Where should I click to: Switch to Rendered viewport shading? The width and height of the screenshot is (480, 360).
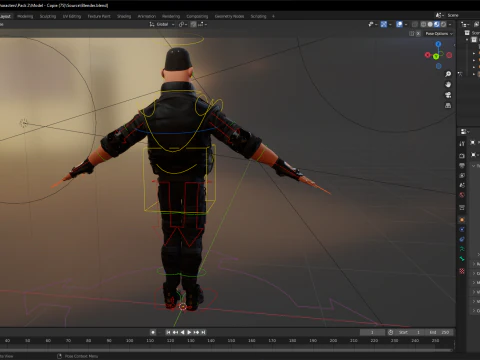point(443,24)
